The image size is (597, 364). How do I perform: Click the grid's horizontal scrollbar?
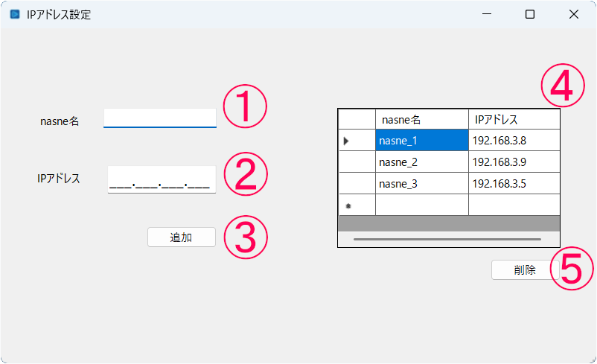point(447,239)
